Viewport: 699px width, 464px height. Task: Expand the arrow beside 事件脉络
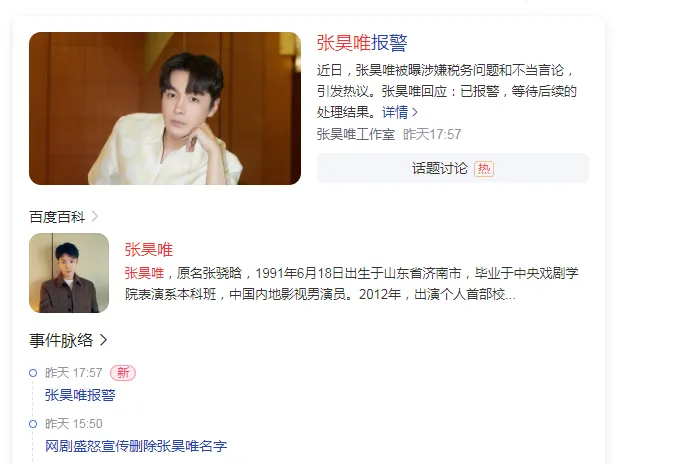103,341
